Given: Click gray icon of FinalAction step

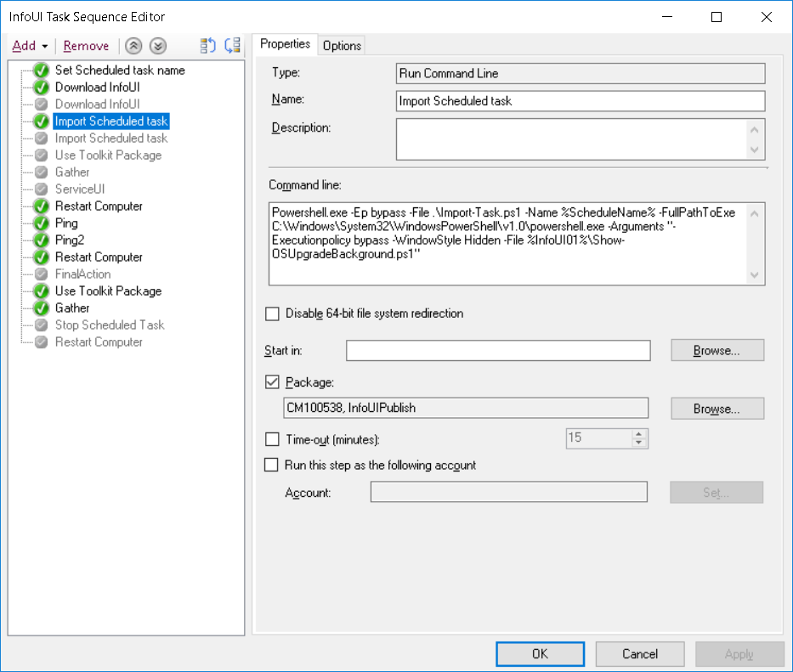Looking at the screenshot, I should click(x=42, y=274).
